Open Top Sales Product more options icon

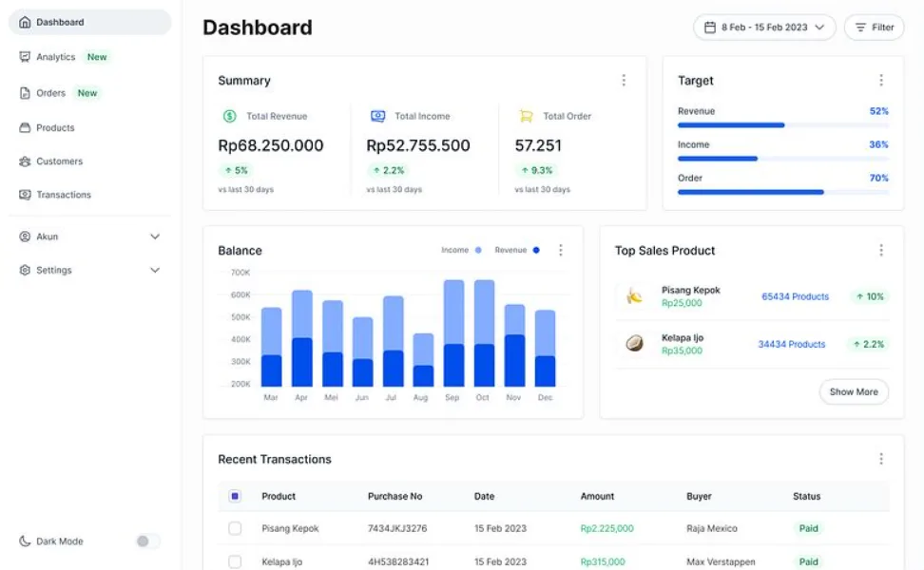[881, 251]
